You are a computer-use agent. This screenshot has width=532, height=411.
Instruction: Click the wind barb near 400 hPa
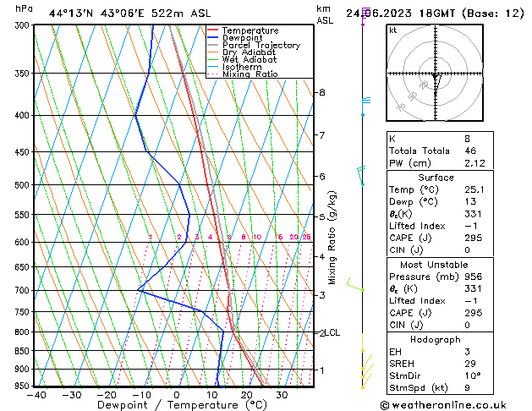click(365, 101)
